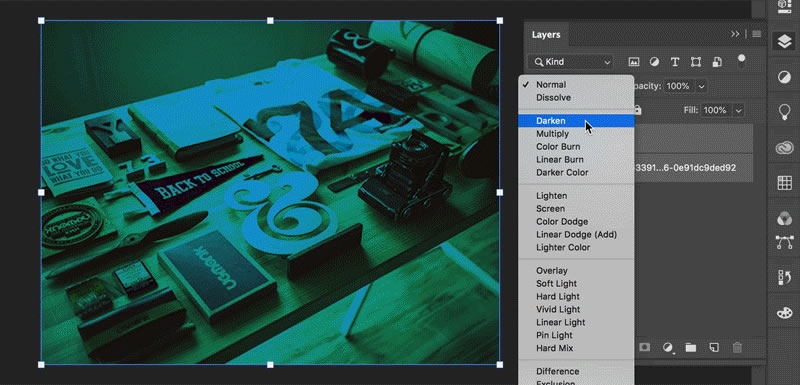Filter layers by shape layer icon

tap(696, 62)
